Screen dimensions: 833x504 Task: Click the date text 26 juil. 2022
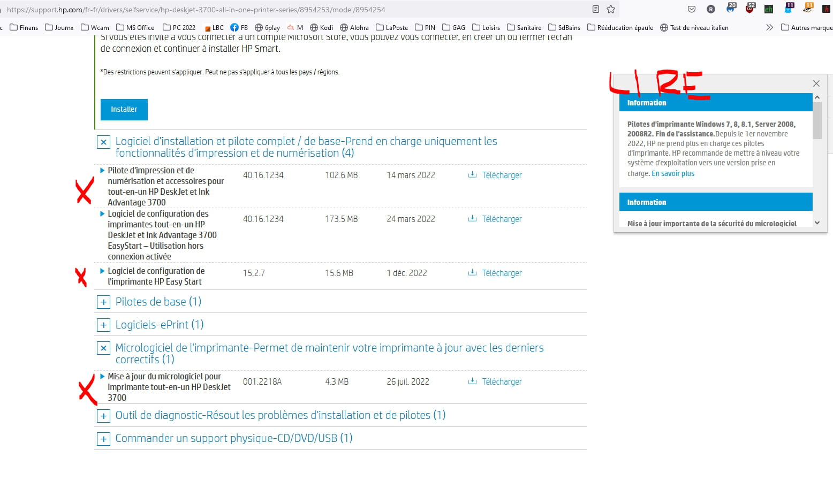click(x=408, y=381)
